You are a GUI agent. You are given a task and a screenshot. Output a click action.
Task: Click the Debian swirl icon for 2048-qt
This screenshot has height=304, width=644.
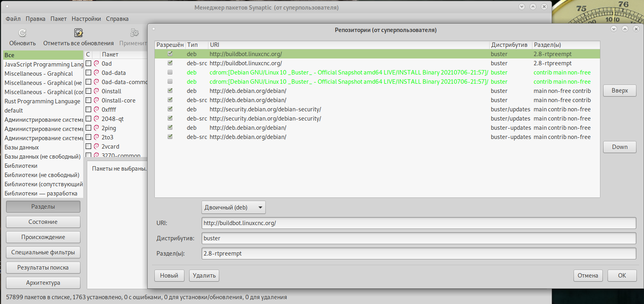tap(96, 119)
